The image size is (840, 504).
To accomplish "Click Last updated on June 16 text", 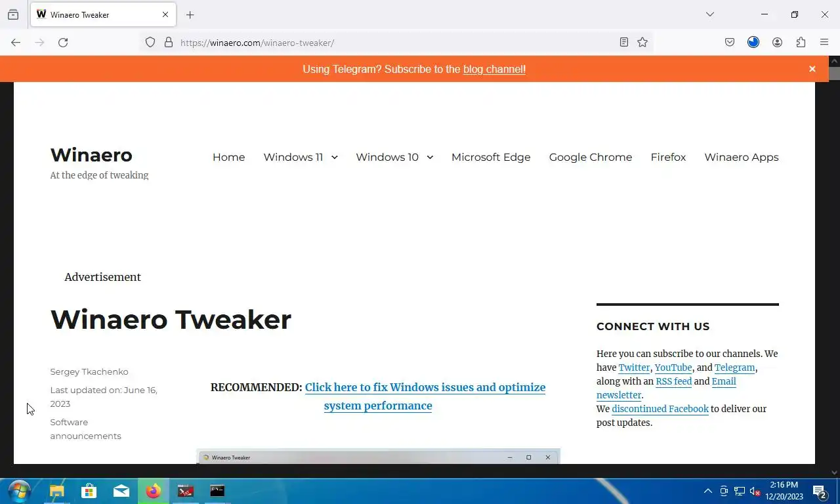I will [x=104, y=396].
